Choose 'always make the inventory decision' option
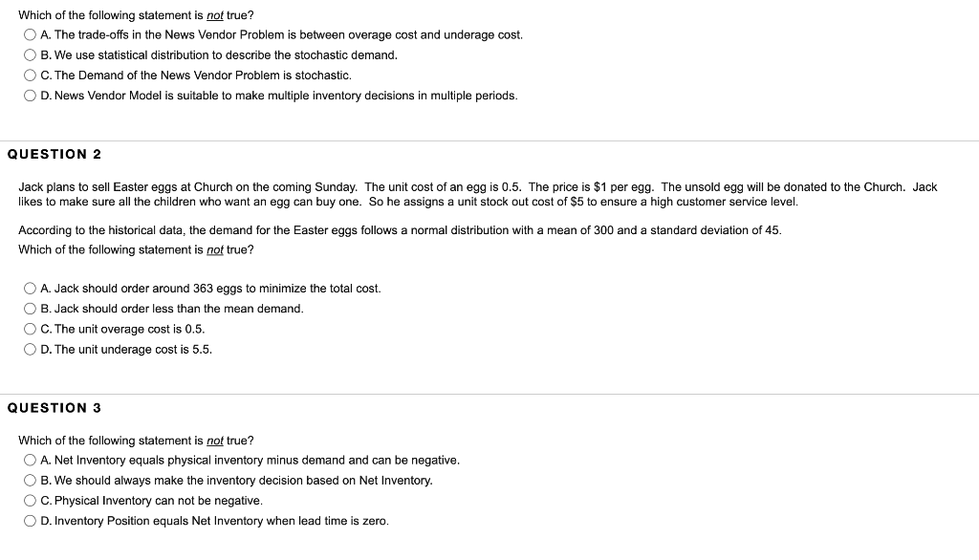 (x=32, y=480)
